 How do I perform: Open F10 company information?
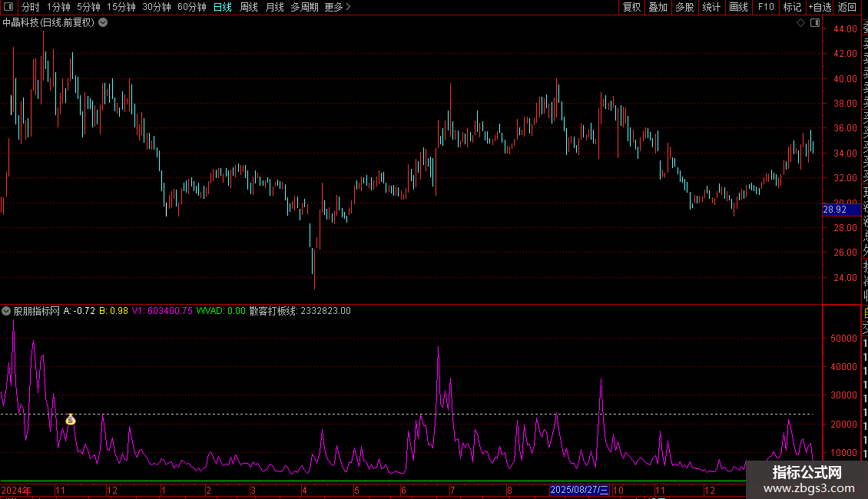(766, 7)
